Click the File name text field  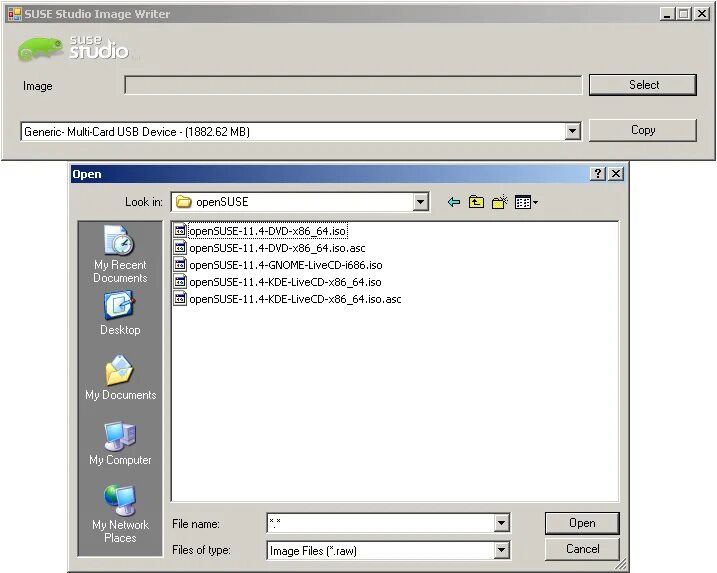point(381,523)
